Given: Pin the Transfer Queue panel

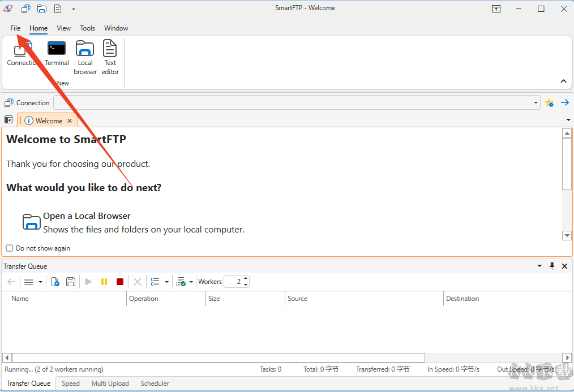Looking at the screenshot, I should 552,266.
